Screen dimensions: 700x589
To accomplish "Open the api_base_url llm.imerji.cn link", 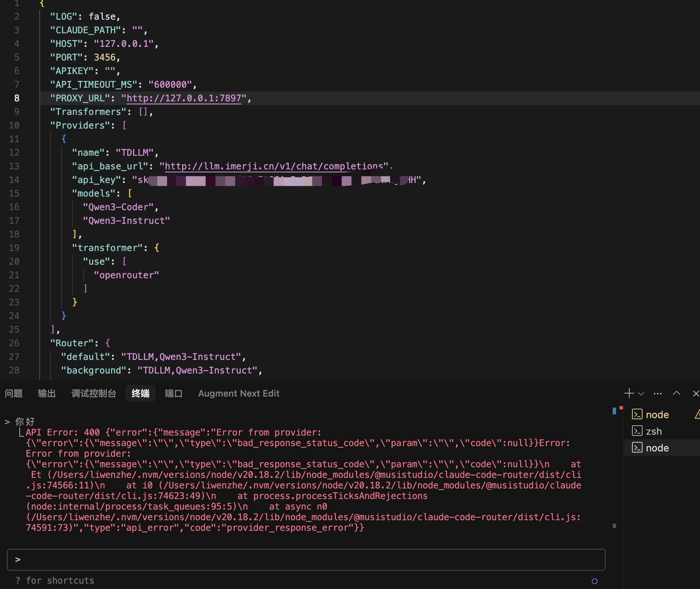I will [x=274, y=166].
